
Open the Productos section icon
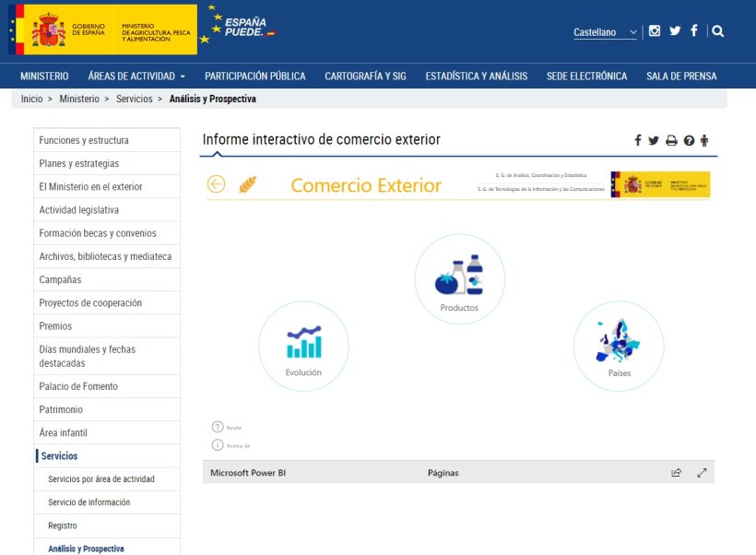(x=459, y=277)
